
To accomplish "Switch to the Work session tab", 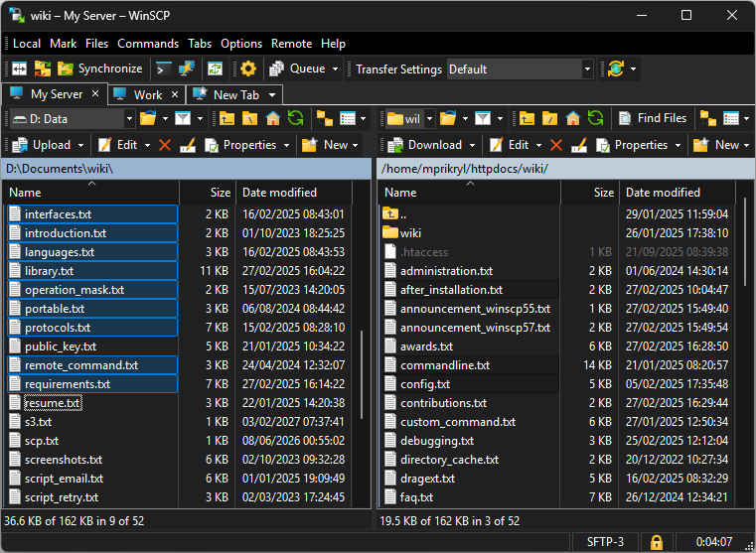I will (x=147, y=94).
